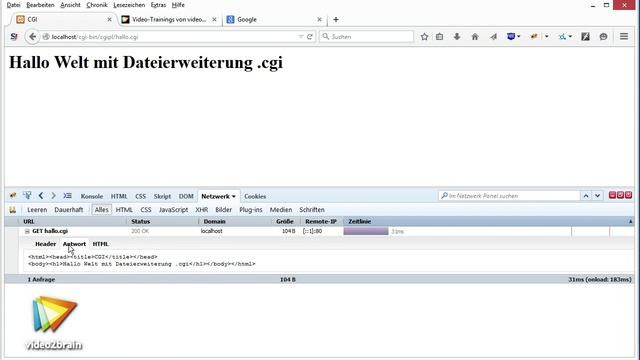Viewport: 640px width, 360px height.
Task: Open a new tab with the plus button
Action: pyautogui.click(x=336, y=20)
